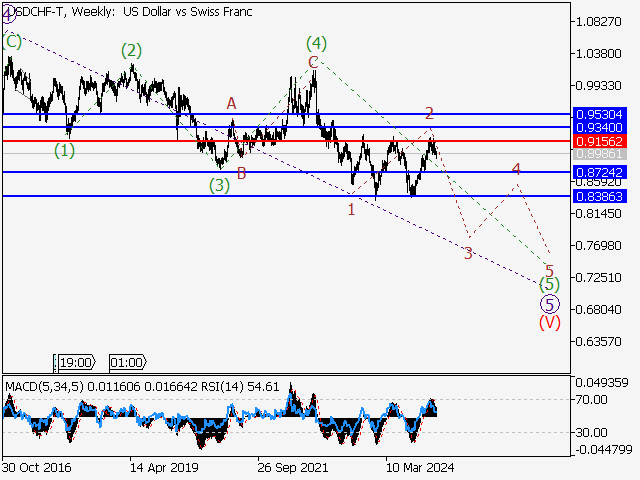640x480 pixels.
Task: Click the red wave C label
Action: click(x=313, y=62)
